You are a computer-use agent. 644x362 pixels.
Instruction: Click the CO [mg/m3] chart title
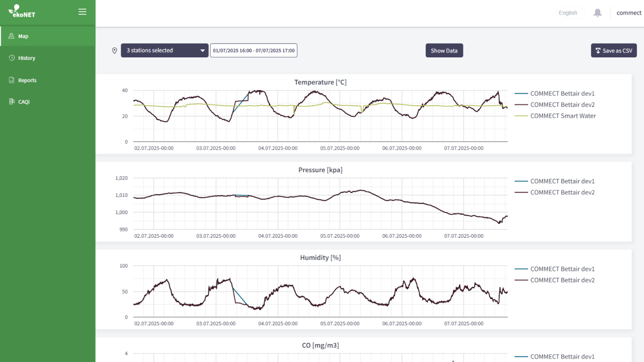point(320,345)
